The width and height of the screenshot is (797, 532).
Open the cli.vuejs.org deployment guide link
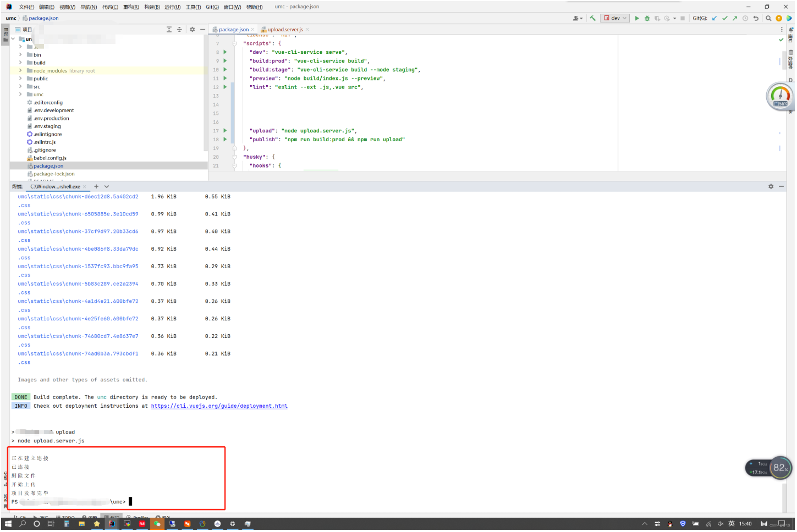coord(219,406)
